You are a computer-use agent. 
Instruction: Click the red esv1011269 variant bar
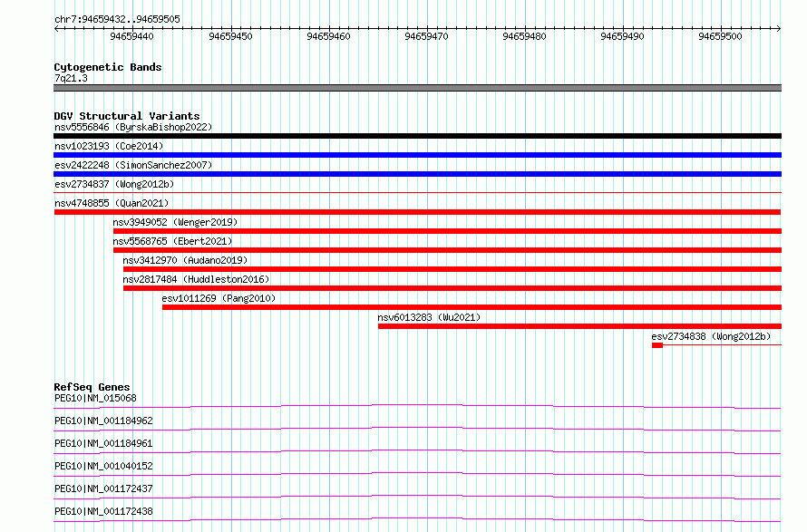click(x=472, y=307)
